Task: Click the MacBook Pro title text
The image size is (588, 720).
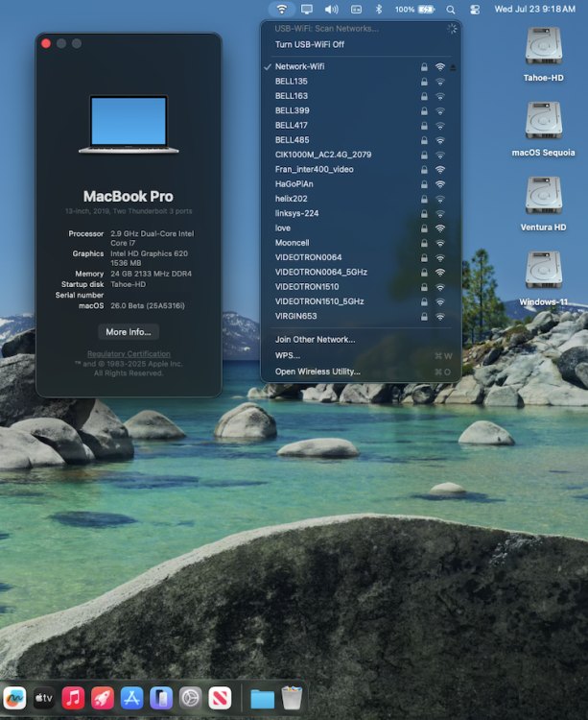Action: pos(129,197)
